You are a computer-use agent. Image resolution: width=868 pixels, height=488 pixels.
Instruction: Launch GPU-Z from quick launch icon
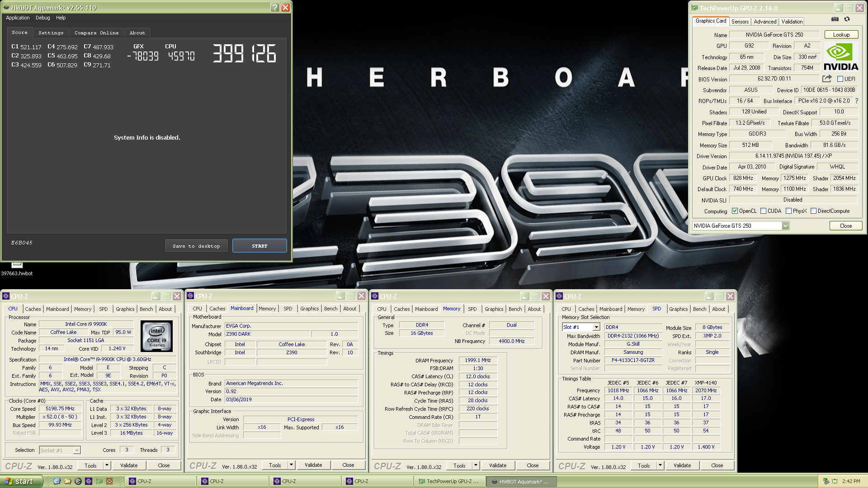point(99,481)
